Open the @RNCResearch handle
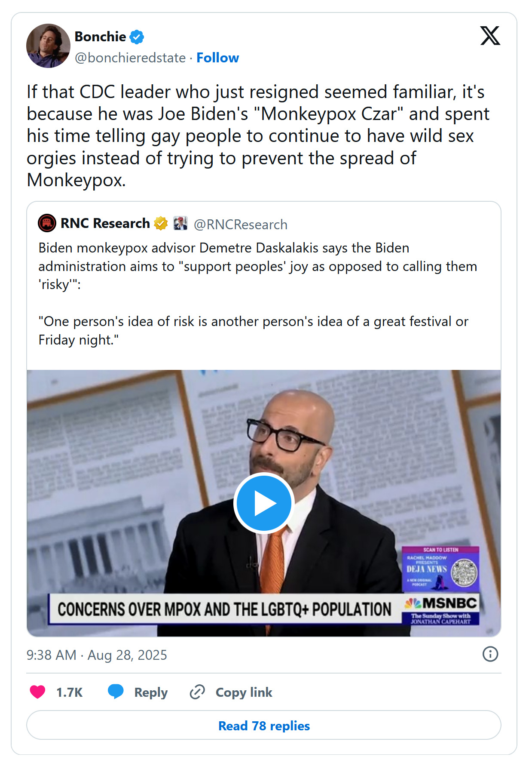The height and width of the screenshot is (763, 532). (240, 225)
